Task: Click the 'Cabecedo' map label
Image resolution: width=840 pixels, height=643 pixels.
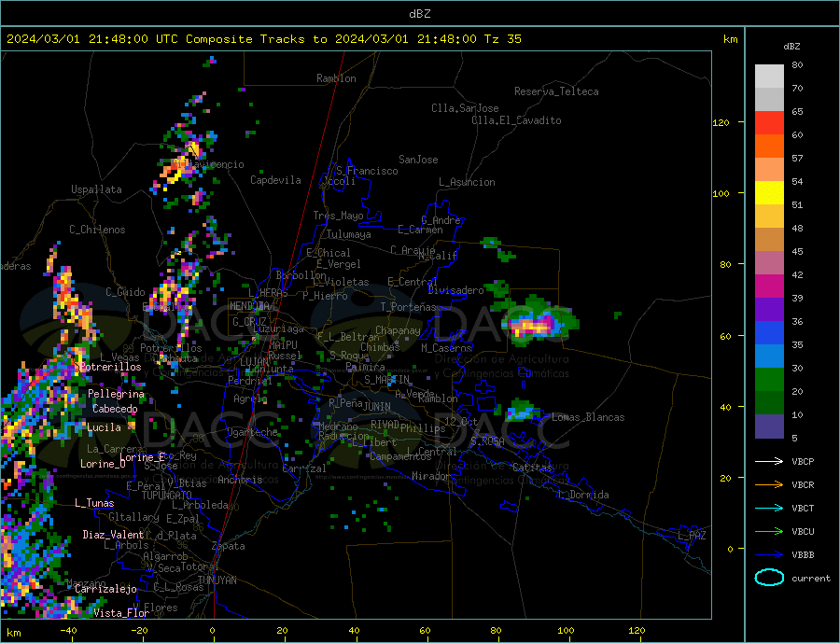Action: click(x=115, y=409)
